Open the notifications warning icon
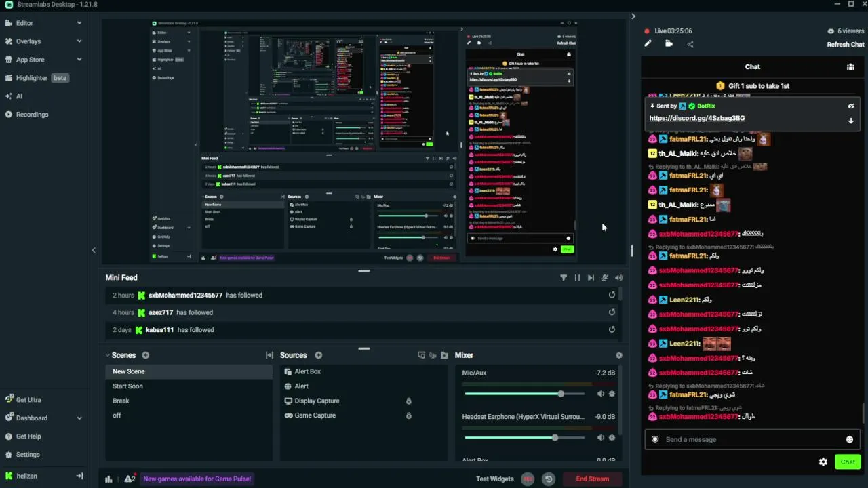Viewport: 868px width, 488px height. click(x=130, y=479)
